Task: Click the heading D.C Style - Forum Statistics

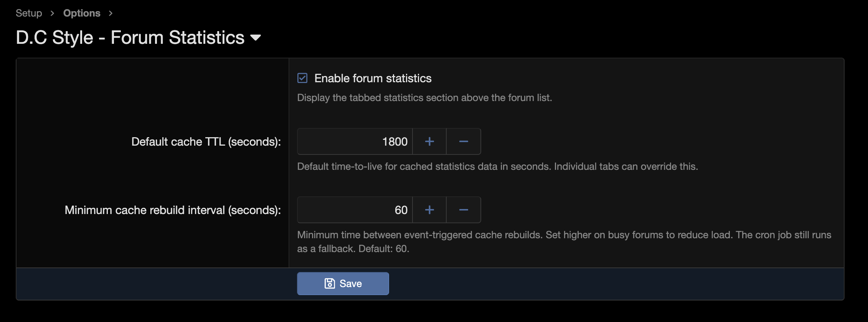Action: click(x=130, y=37)
